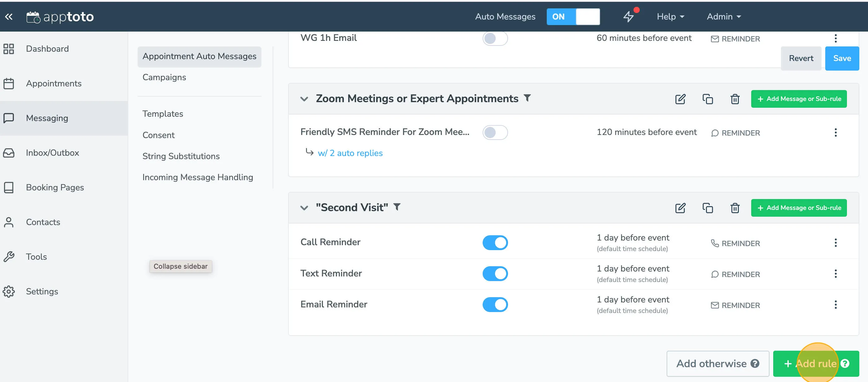Image resolution: width=868 pixels, height=382 pixels.
Task: Click the lightning bolt notification icon
Action: tap(629, 16)
